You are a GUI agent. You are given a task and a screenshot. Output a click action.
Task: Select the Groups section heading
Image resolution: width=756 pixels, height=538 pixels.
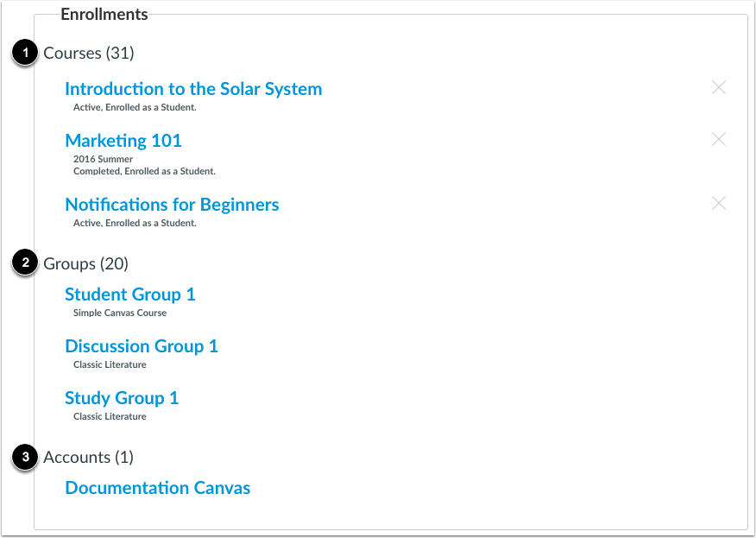click(86, 263)
